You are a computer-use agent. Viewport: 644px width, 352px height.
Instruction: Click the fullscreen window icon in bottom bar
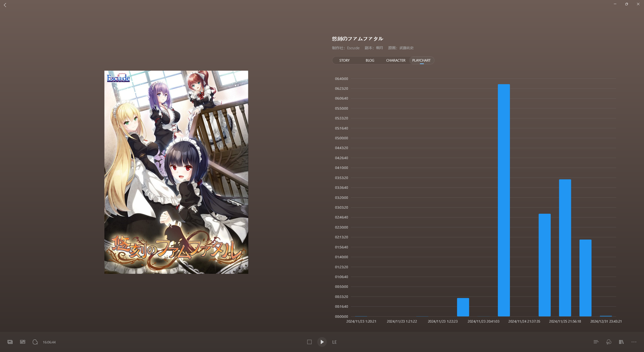pyautogui.click(x=10, y=342)
